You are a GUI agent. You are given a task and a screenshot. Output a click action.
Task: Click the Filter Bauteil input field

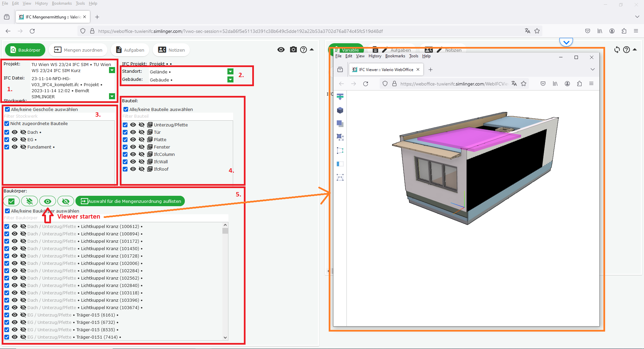pyautogui.click(x=177, y=116)
